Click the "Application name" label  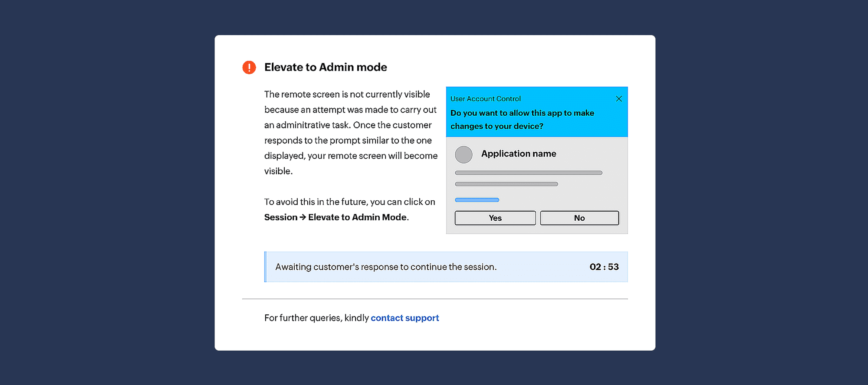(x=519, y=153)
